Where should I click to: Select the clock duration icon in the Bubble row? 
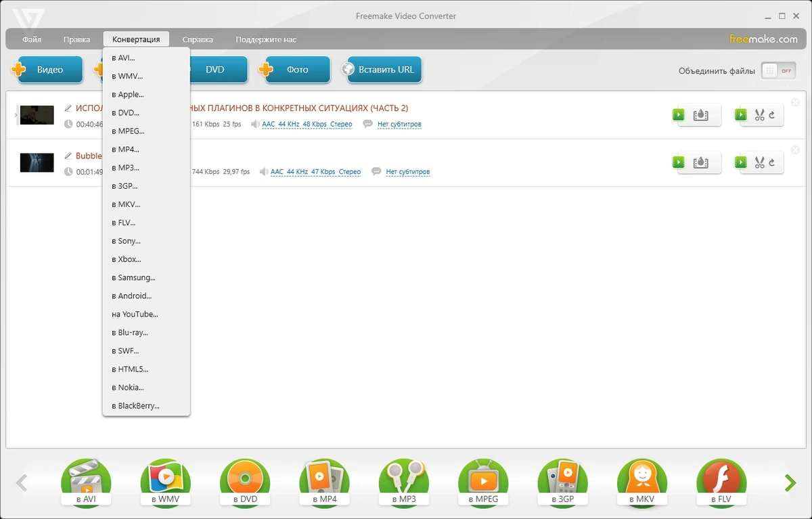click(x=68, y=172)
